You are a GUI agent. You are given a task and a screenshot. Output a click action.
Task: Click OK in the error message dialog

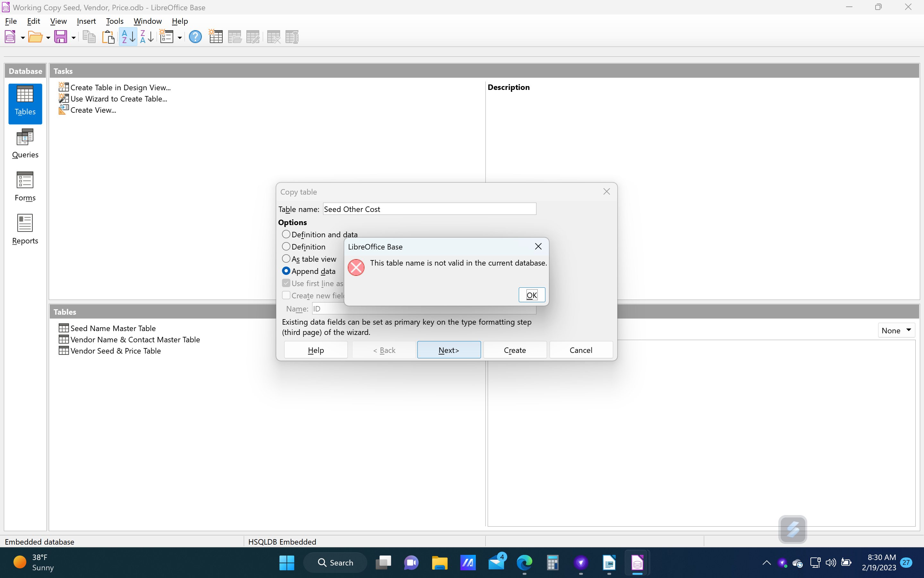tap(532, 295)
